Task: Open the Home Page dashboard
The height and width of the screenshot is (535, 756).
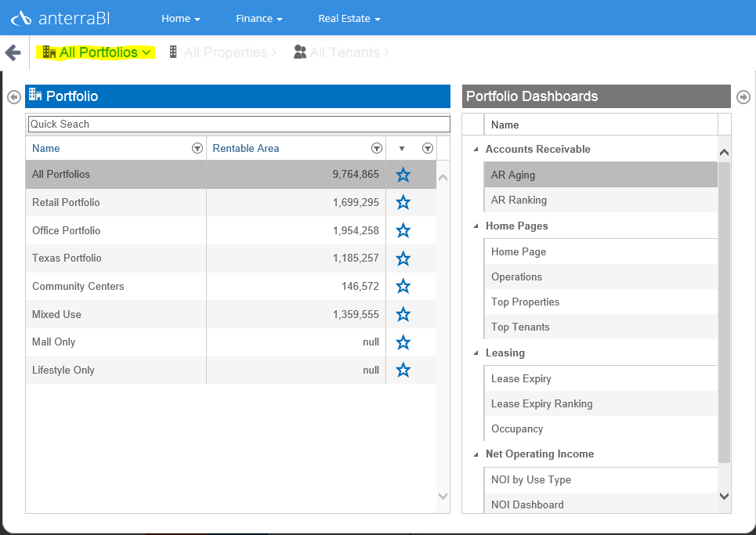Action: coord(601,251)
